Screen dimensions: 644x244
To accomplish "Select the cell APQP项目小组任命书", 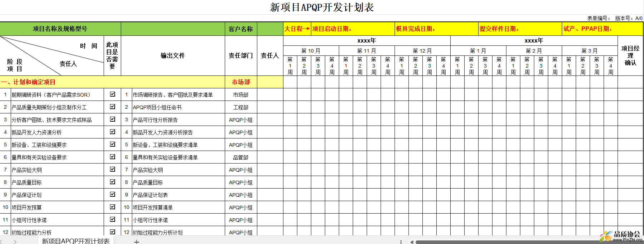I will pos(178,107).
